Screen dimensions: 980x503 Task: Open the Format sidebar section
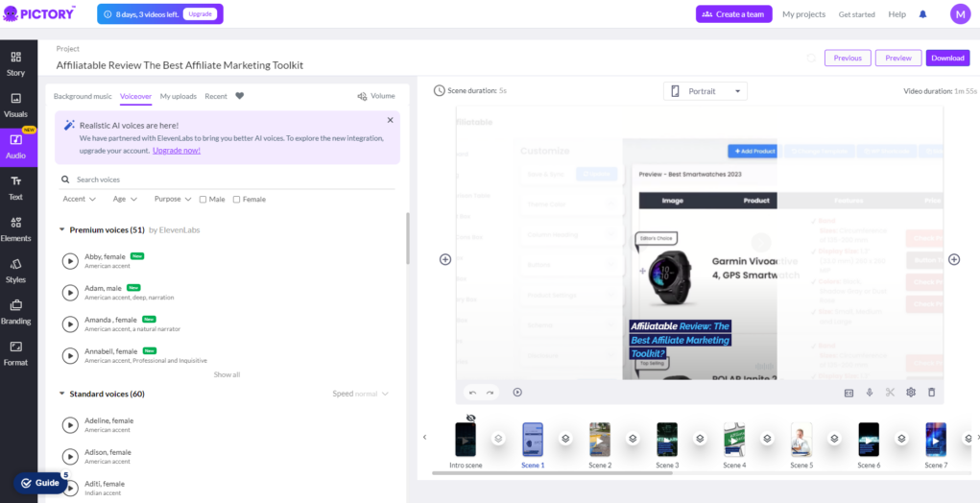[16, 352]
